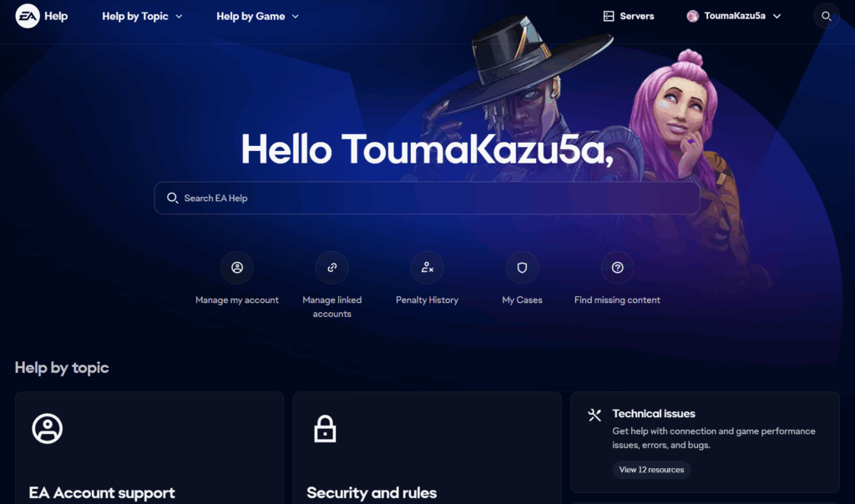Click the top-right search magnifier icon

tap(826, 17)
